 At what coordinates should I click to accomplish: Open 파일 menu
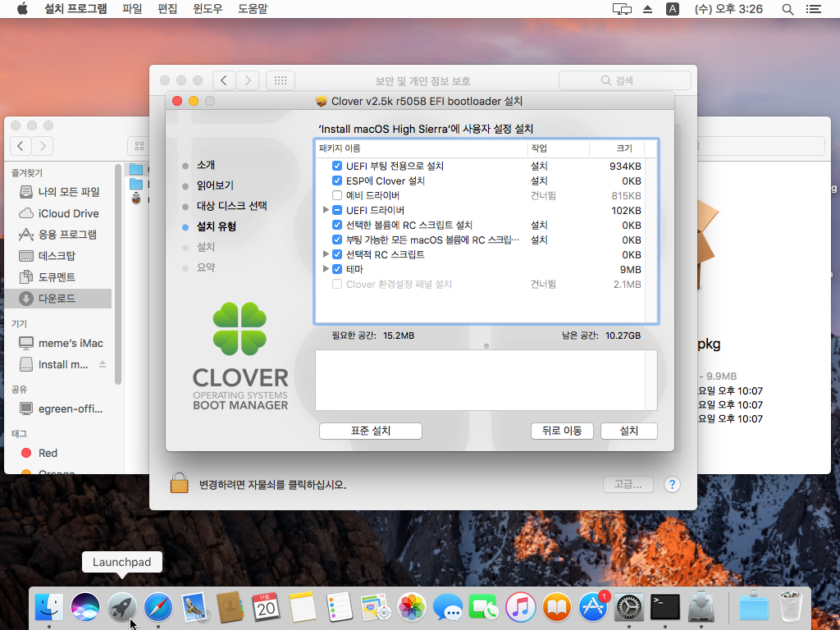click(132, 9)
